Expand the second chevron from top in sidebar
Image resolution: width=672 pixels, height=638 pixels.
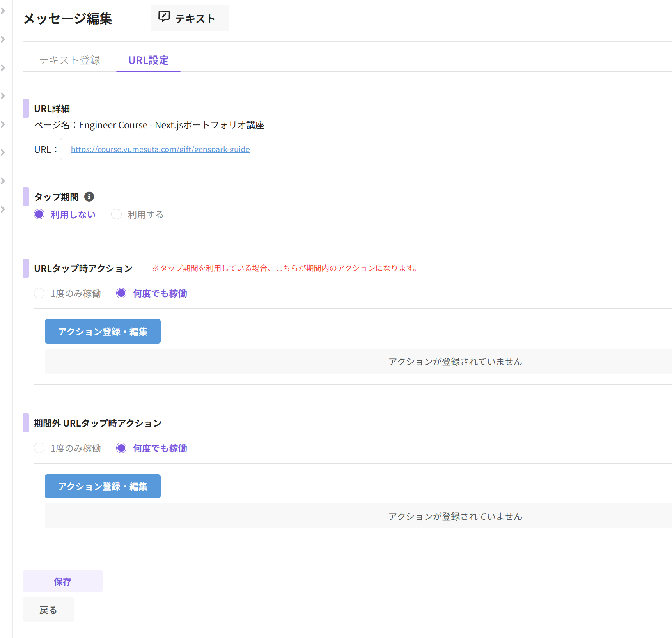(x=3, y=39)
